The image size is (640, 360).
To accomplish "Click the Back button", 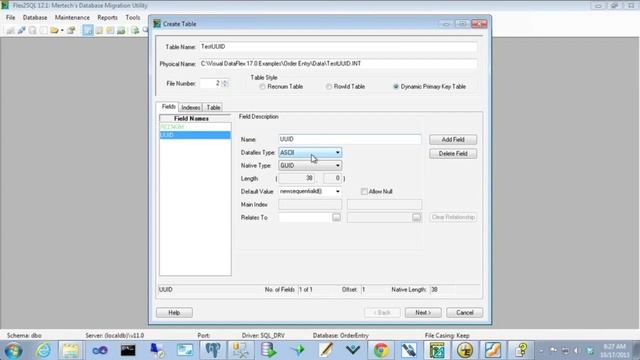I will click(x=382, y=313).
